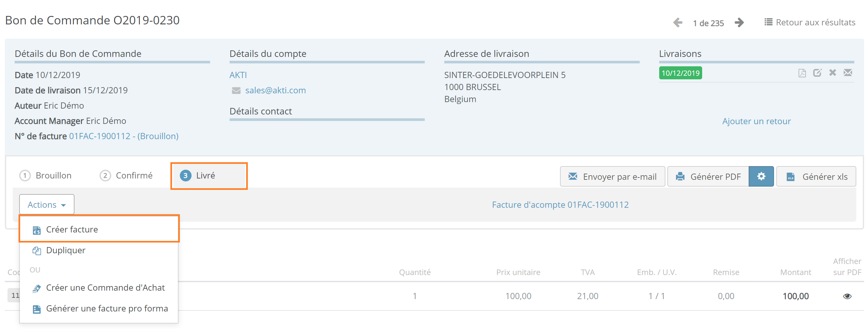This screenshot has height=329, width=868.
Task: Send delivery note via envelope icon
Action: [848, 72]
